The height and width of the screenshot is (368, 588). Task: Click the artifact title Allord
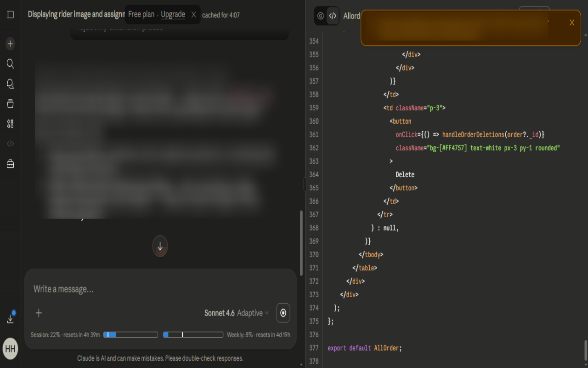[352, 16]
